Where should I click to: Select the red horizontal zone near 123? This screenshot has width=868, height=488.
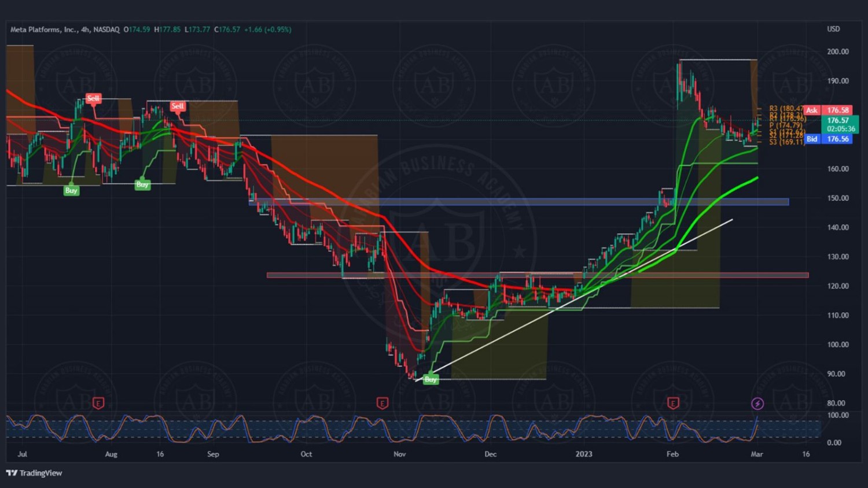click(538, 275)
